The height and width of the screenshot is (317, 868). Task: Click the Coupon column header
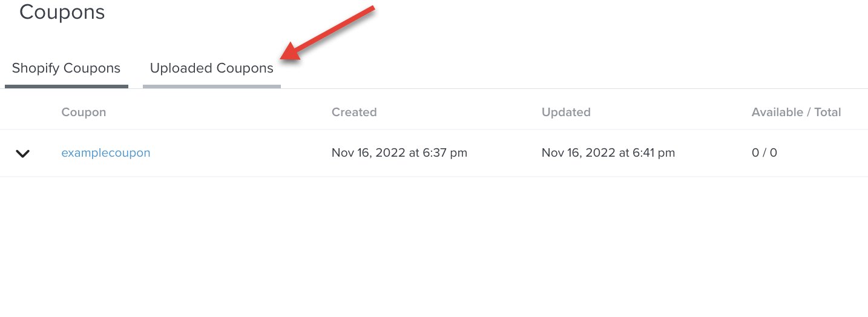pos(84,112)
